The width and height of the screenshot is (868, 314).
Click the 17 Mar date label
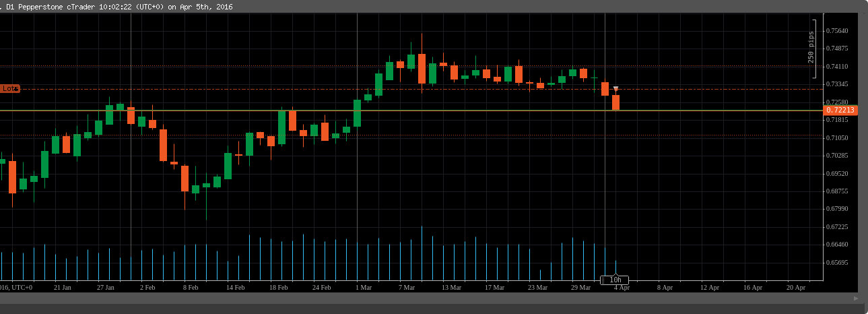tap(494, 288)
